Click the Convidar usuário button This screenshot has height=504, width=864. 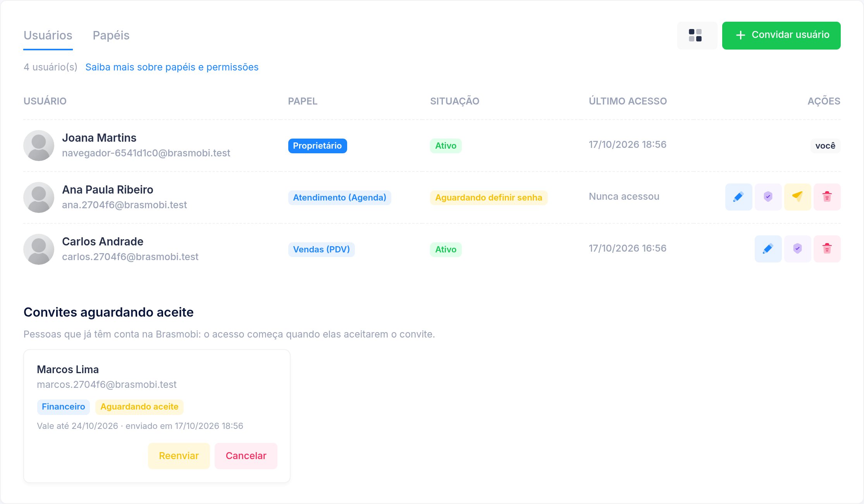(781, 36)
